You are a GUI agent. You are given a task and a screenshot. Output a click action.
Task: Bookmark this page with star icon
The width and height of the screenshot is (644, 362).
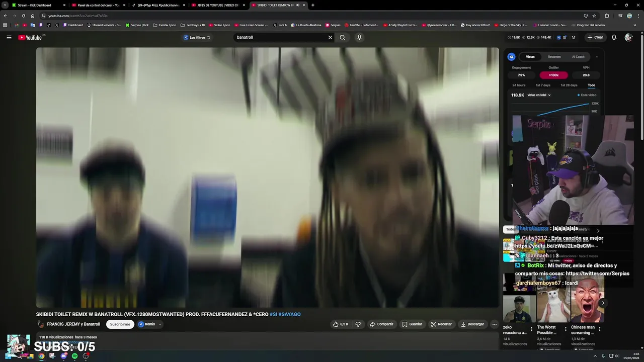pos(594,16)
